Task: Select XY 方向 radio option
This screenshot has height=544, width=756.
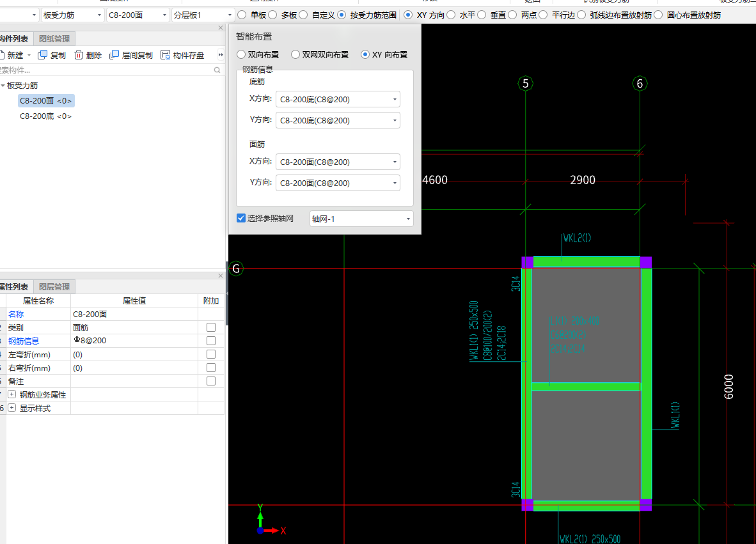Action: pyautogui.click(x=408, y=15)
